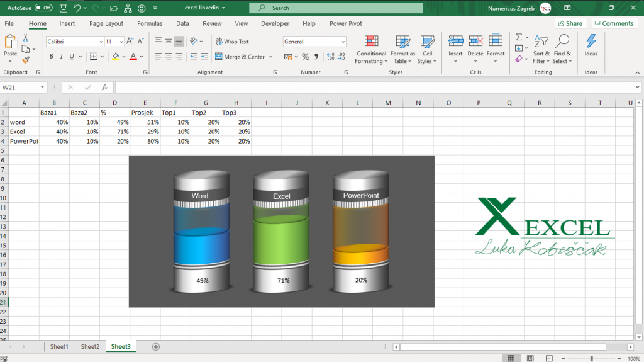Open Format as Table
Viewport: 644px width, 362px height.
coord(402,49)
